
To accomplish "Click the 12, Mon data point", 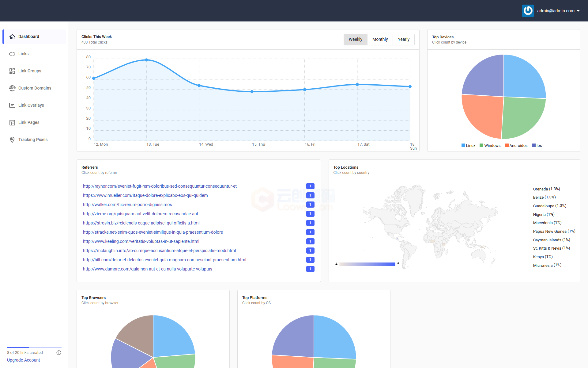I will [x=94, y=78].
